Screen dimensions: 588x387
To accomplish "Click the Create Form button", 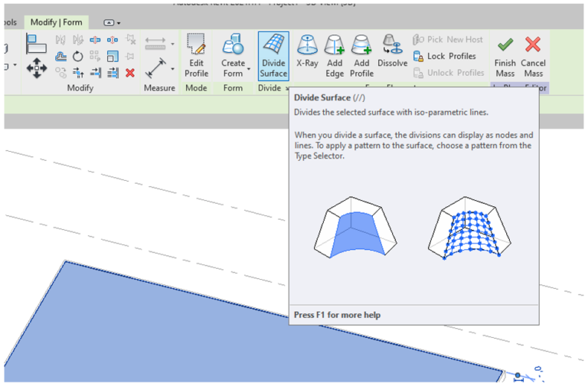I will (x=233, y=56).
